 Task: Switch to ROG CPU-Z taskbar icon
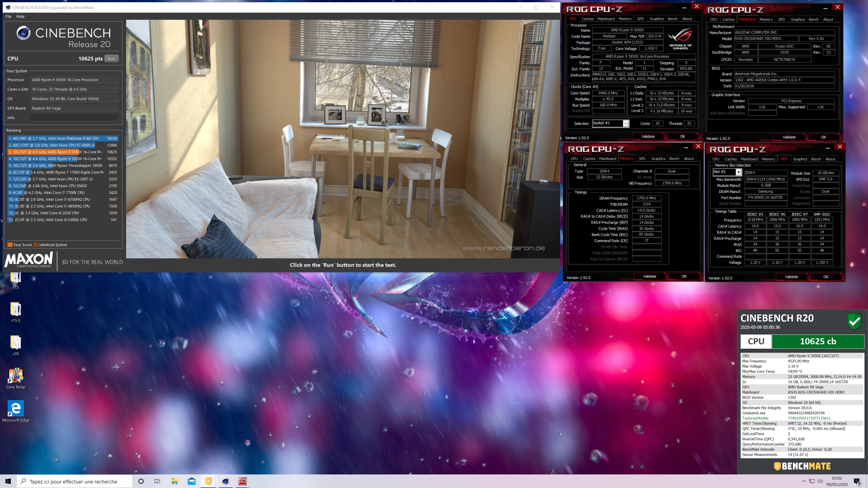pos(243,481)
